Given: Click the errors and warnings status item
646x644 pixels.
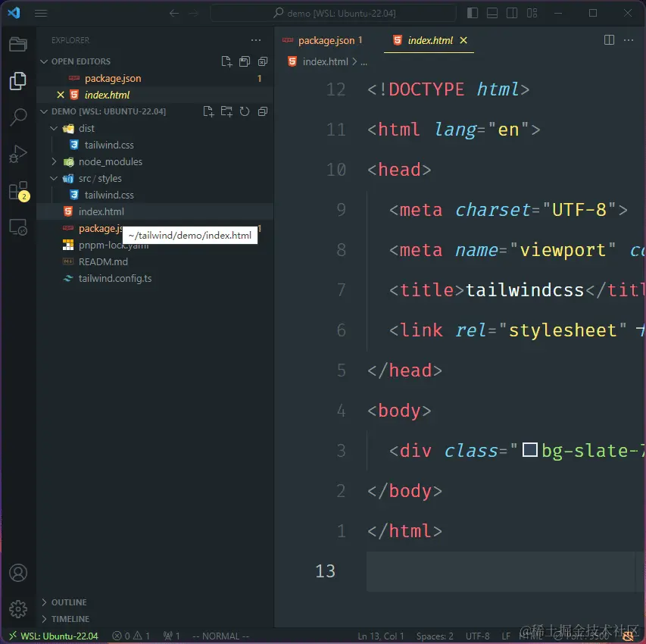Looking at the screenshot, I should tap(130, 636).
